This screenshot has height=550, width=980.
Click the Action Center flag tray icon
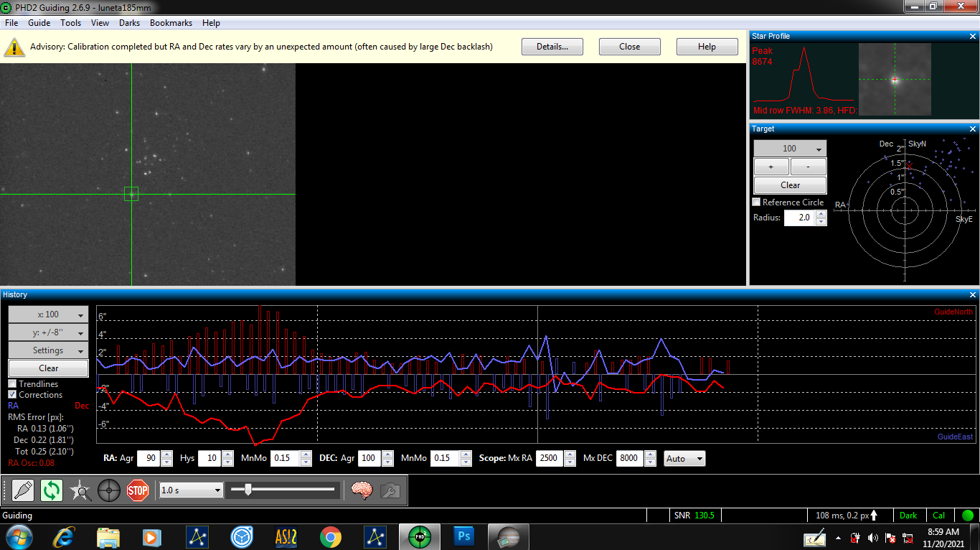pyautogui.click(x=890, y=538)
